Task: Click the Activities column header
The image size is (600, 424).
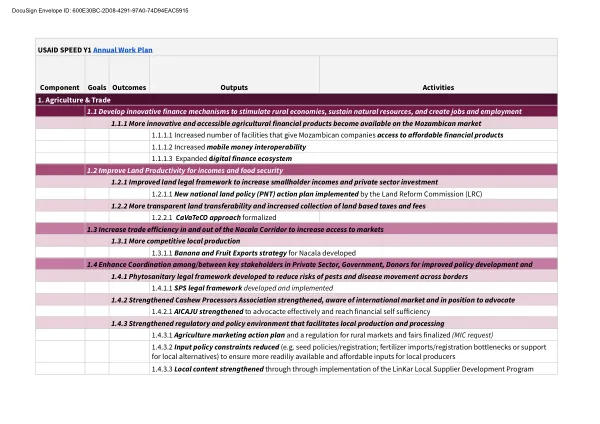Action: pos(438,87)
